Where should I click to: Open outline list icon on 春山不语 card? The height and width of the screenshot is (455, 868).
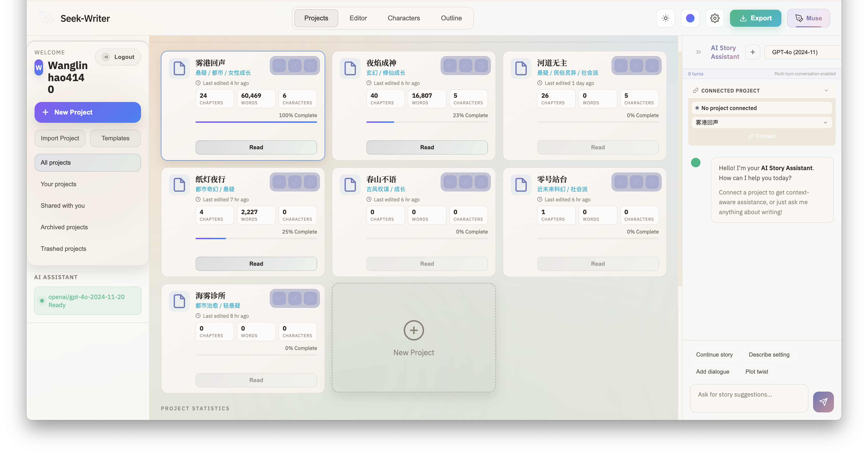coord(450,182)
